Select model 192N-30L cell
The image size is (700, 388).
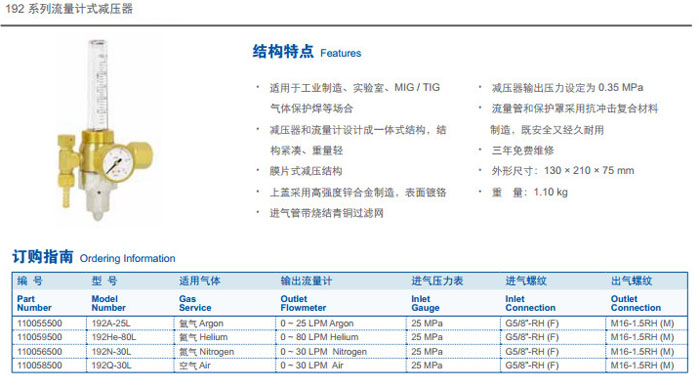(111, 352)
